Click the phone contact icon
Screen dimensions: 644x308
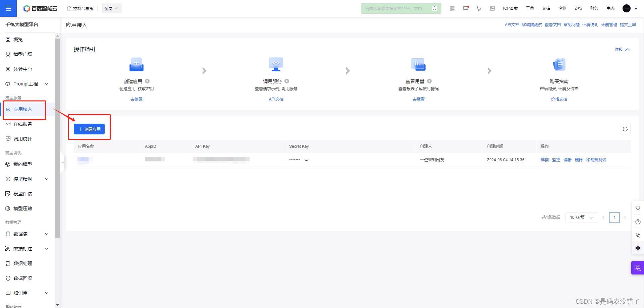coord(638,235)
